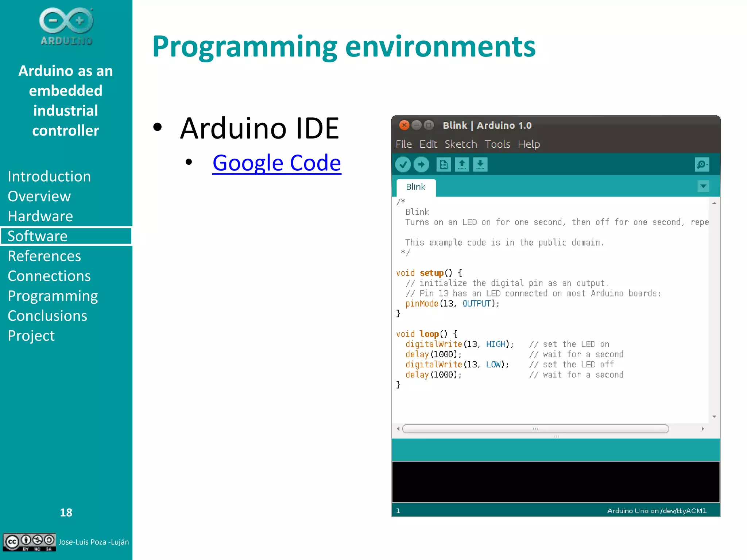The image size is (747, 560).
Task: Follow the Google Code link
Action: (277, 163)
